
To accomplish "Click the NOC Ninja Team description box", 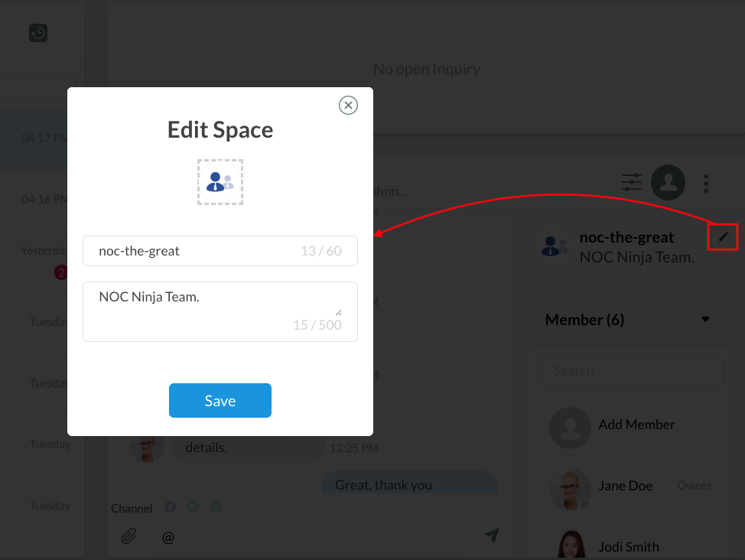I will [x=220, y=311].
